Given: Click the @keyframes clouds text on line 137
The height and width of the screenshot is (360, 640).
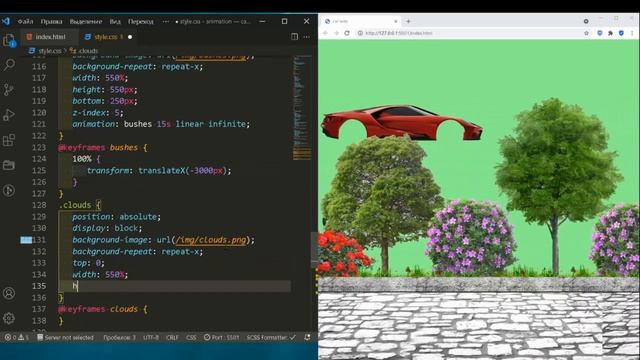Looking at the screenshot, I should pyautogui.click(x=98, y=309).
